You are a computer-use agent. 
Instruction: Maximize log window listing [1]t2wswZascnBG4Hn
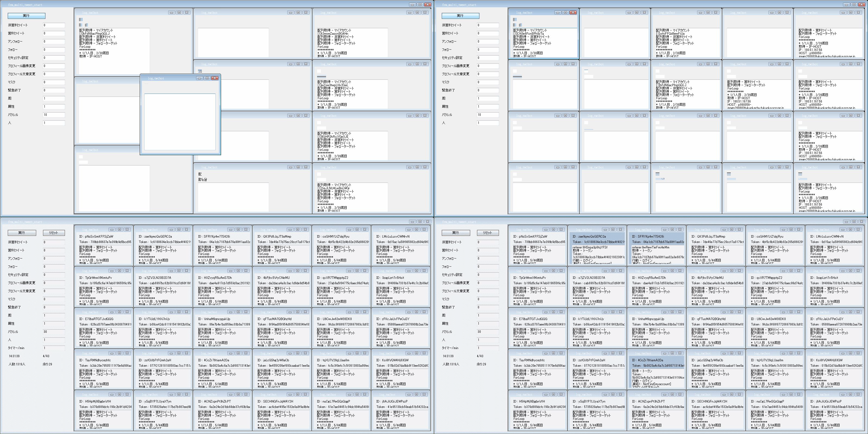pyautogui.click(x=417, y=12)
